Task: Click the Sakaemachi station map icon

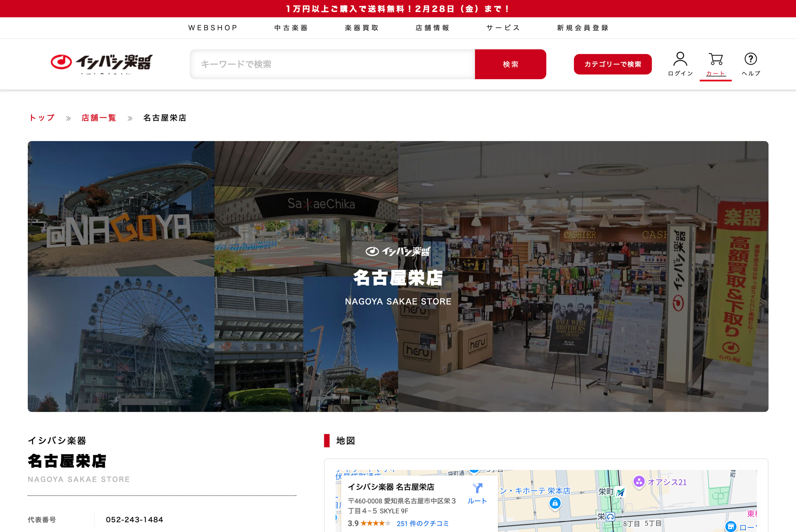Action: (x=620, y=492)
